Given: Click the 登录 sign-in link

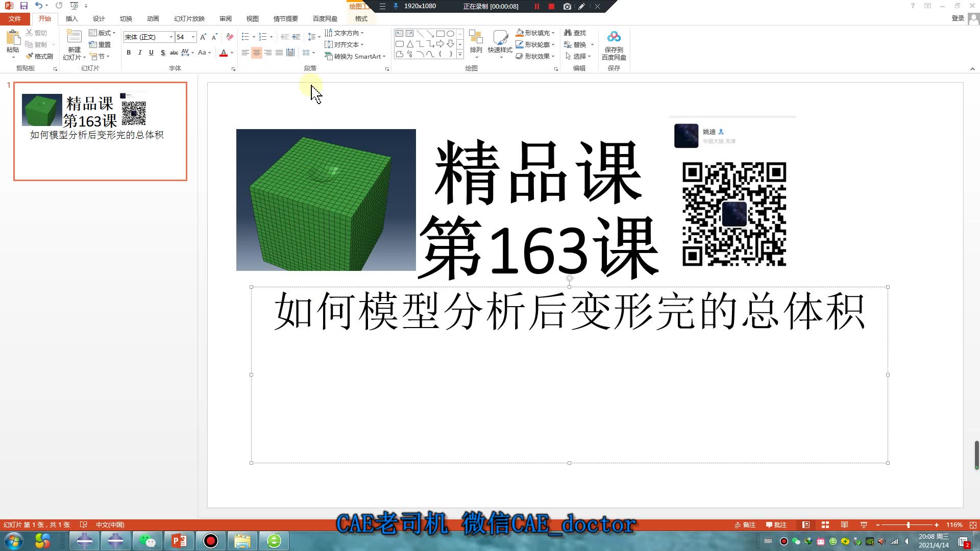Looking at the screenshot, I should (x=958, y=18).
